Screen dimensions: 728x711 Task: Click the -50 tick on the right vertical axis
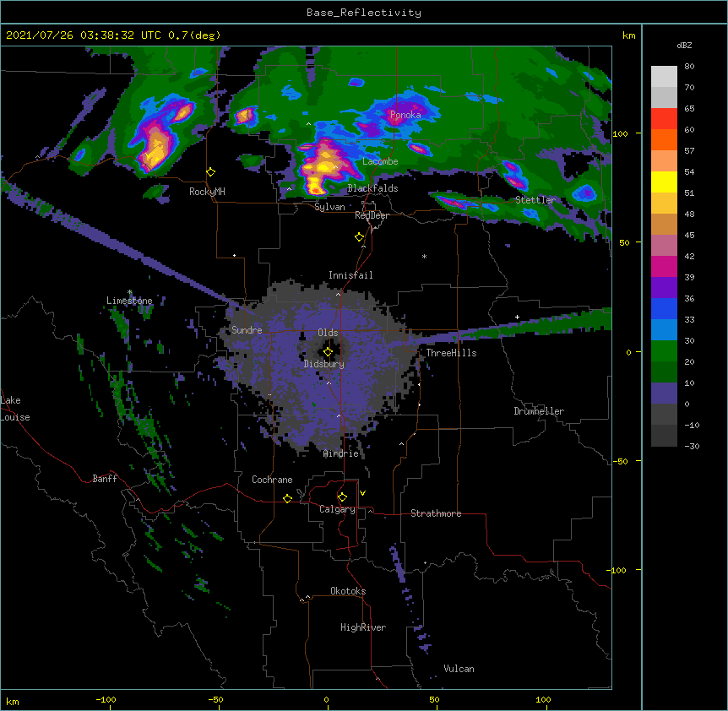coord(620,461)
